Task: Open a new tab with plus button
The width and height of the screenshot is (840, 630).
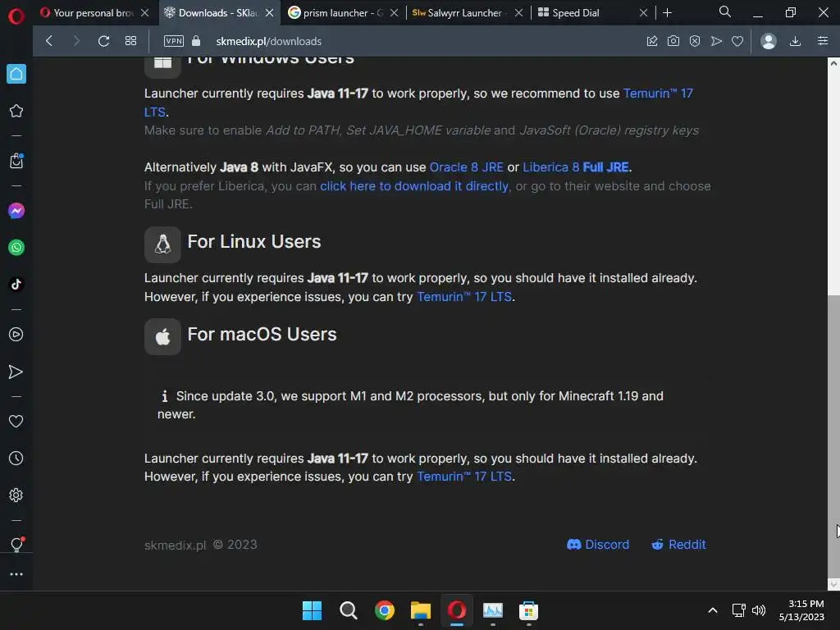Action: tap(668, 13)
